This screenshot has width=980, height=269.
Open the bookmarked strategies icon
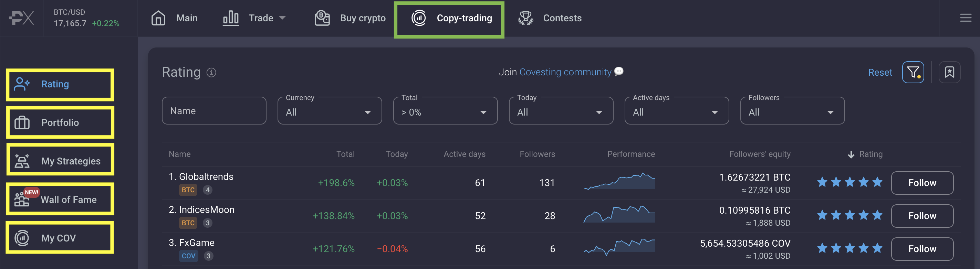coord(949,72)
